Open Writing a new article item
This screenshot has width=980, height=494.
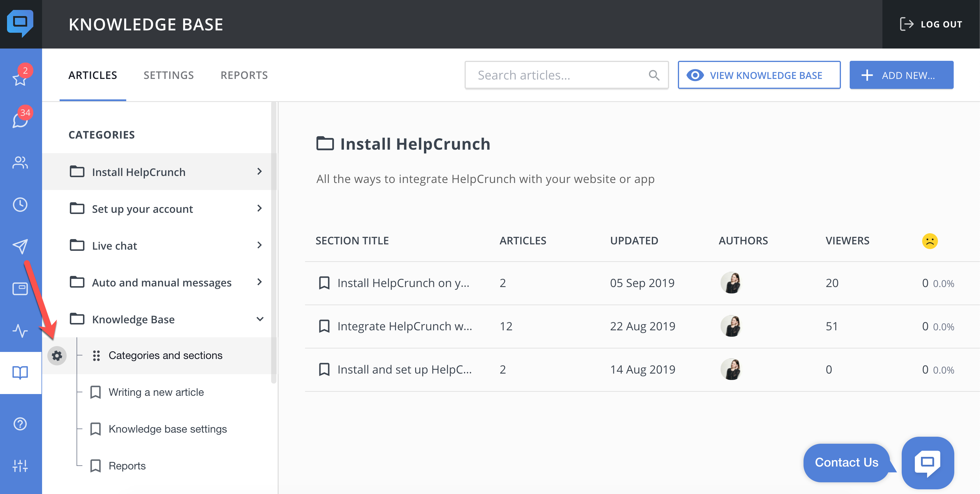pyautogui.click(x=156, y=392)
